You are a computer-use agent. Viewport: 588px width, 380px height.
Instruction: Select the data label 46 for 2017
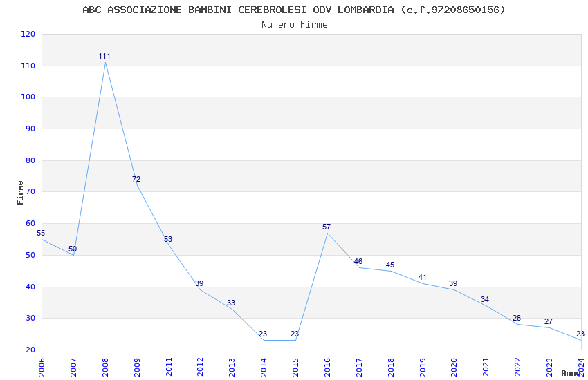(358, 261)
